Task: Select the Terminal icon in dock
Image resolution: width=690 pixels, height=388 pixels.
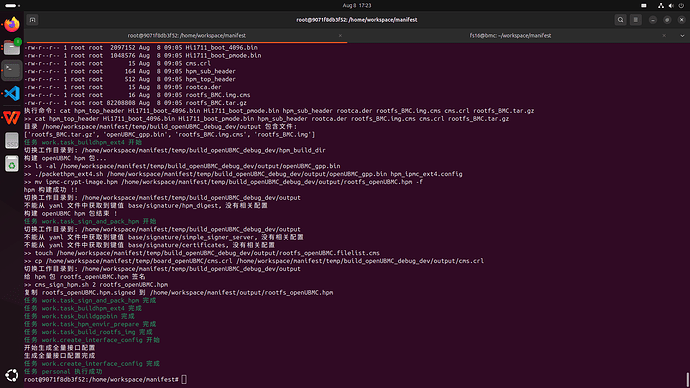Action: click(x=12, y=70)
